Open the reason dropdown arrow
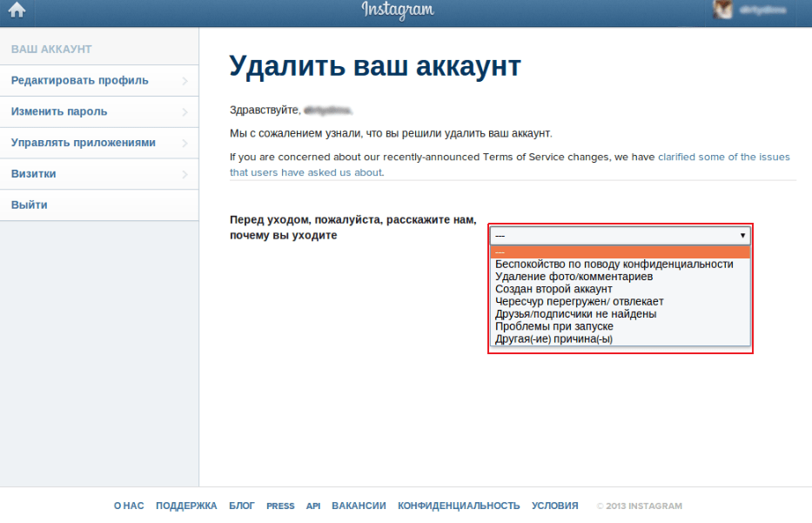Image resolution: width=812 pixels, height=523 pixels. point(742,236)
